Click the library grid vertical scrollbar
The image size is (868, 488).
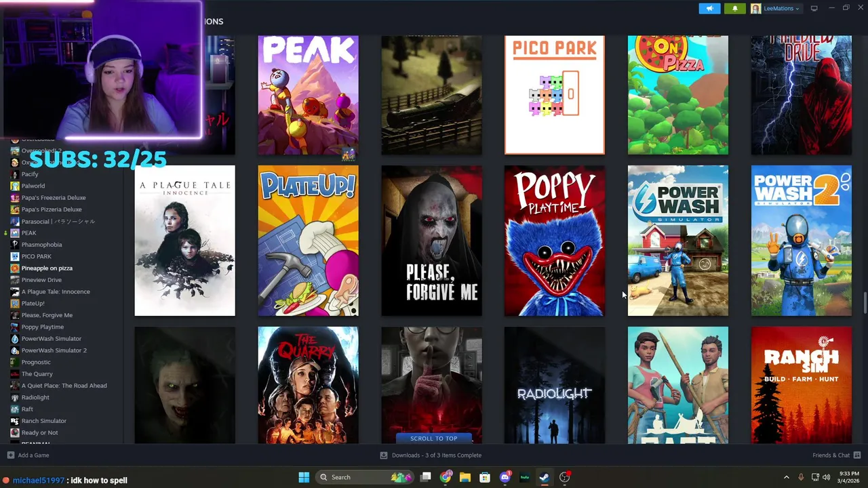(x=865, y=303)
